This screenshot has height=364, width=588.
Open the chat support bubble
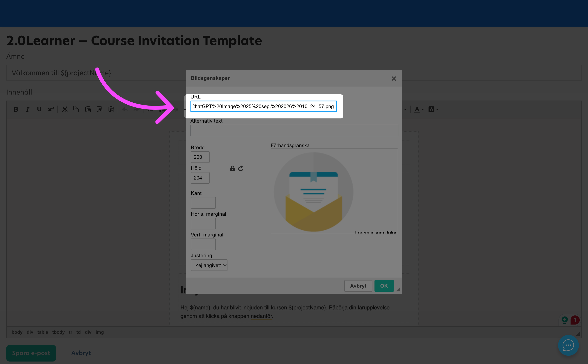pyautogui.click(x=568, y=345)
